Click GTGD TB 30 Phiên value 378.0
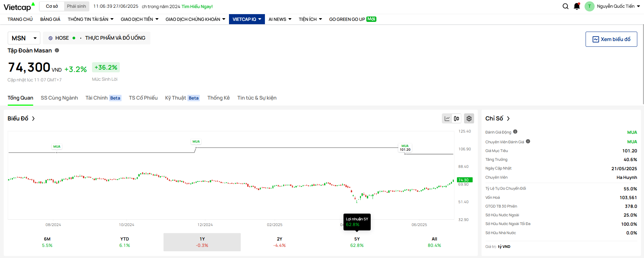 pos(631,207)
